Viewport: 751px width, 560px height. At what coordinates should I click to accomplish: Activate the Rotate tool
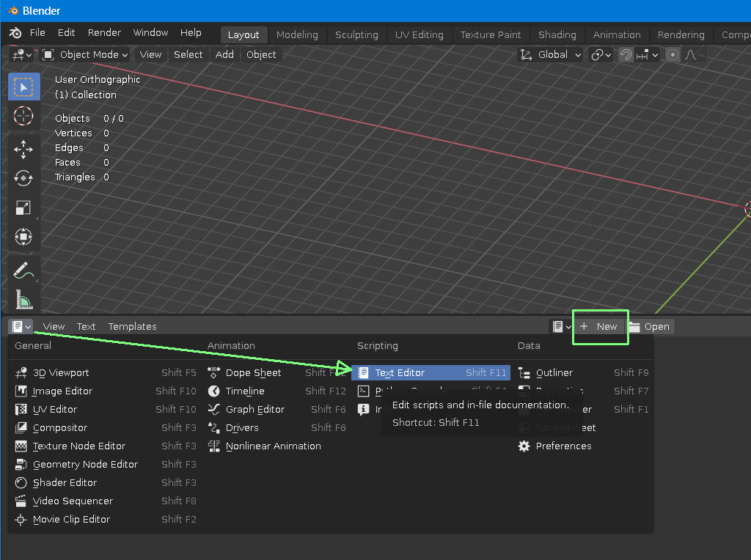[23, 178]
